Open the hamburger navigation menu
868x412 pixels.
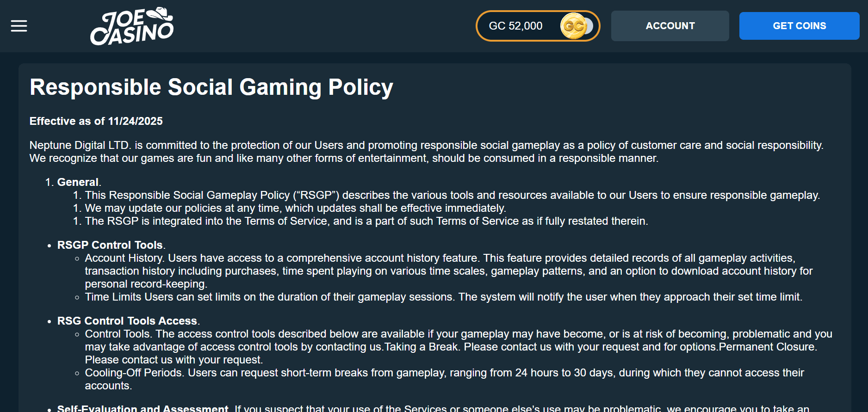pos(19,26)
